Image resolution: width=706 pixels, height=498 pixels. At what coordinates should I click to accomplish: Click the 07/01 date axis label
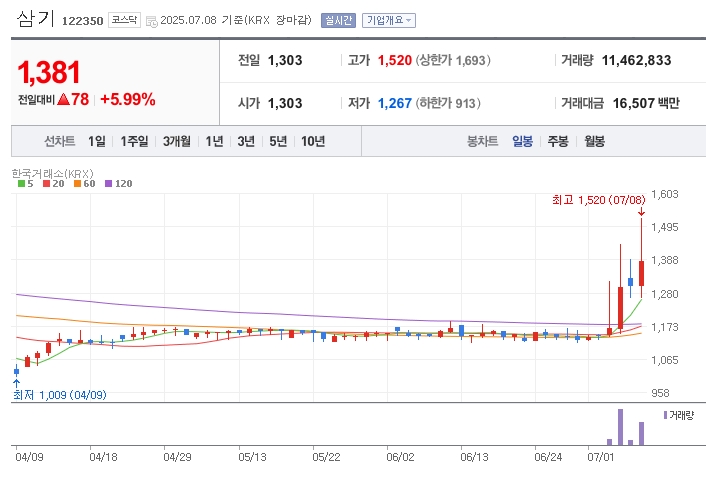pos(601,457)
